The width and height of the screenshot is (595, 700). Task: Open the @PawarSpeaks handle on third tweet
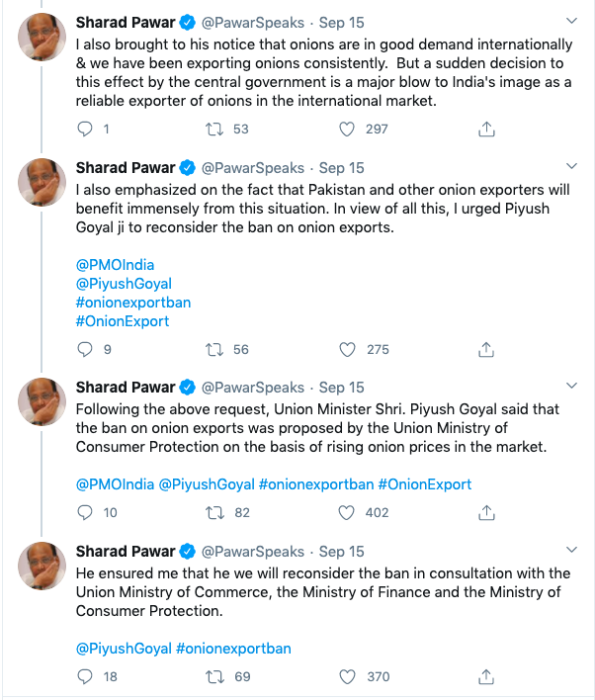[253, 388]
